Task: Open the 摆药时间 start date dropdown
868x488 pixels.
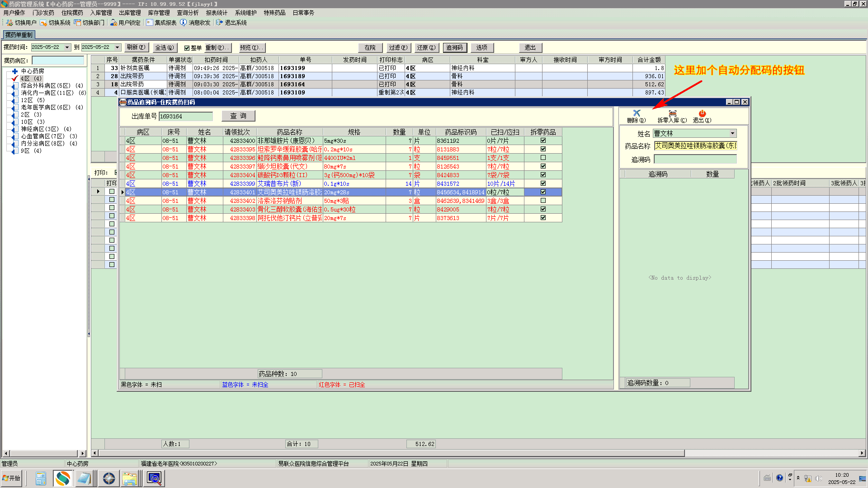Action: 67,47
